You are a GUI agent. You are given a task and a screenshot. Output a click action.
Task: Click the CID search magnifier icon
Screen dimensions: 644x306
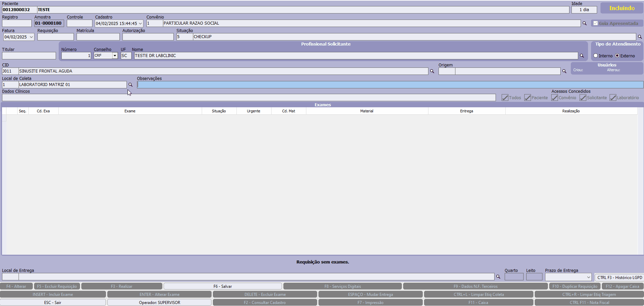[432, 71]
